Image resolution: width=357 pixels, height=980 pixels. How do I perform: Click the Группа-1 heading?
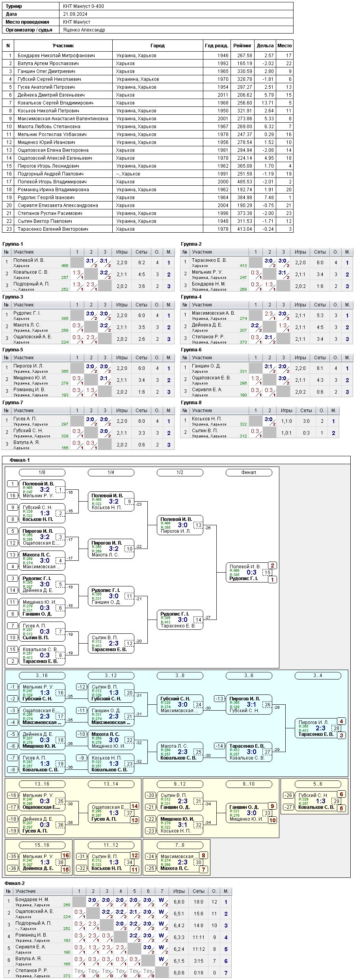click(13, 244)
